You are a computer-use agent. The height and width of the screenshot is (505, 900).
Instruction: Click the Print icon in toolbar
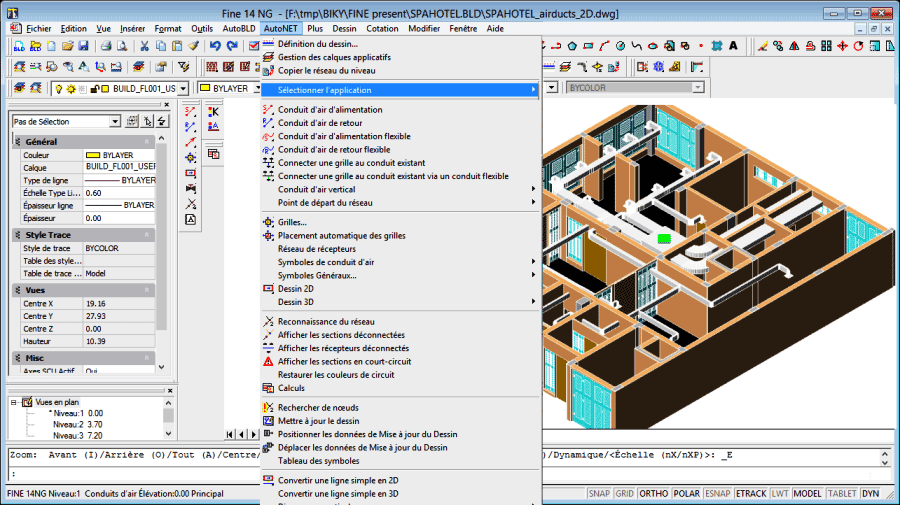tap(106, 46)
